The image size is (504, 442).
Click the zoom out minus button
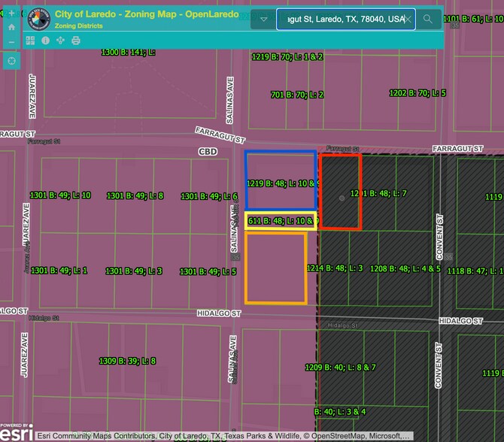(x=11, y=41)
